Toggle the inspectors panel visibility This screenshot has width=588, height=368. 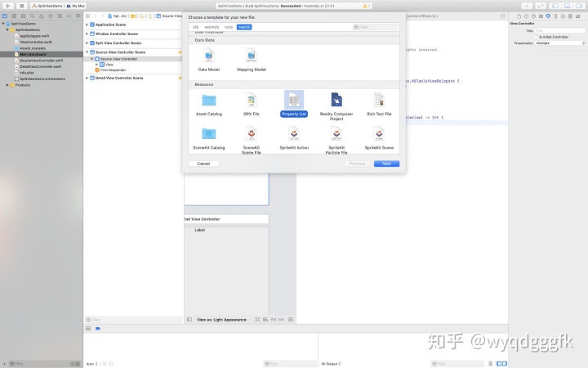[579, 6]
